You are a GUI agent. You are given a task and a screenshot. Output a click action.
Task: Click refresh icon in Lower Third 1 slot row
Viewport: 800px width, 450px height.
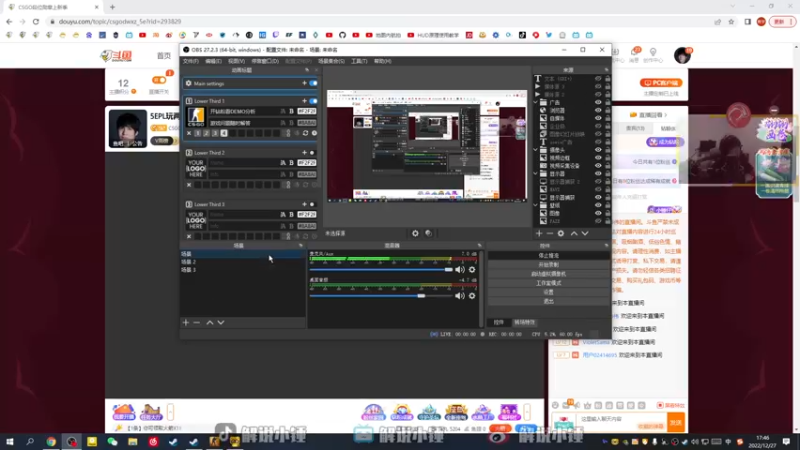[306, 133]
